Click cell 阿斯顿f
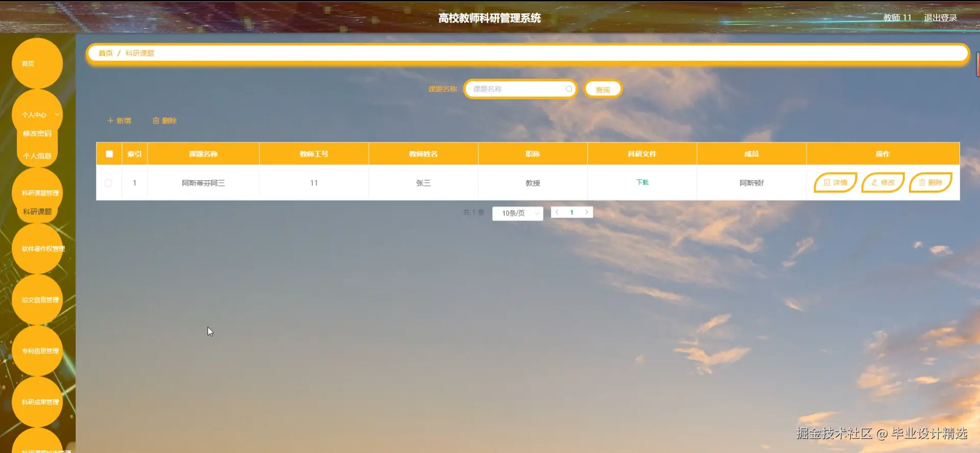 pyautogui.click(x=751, y=183)
